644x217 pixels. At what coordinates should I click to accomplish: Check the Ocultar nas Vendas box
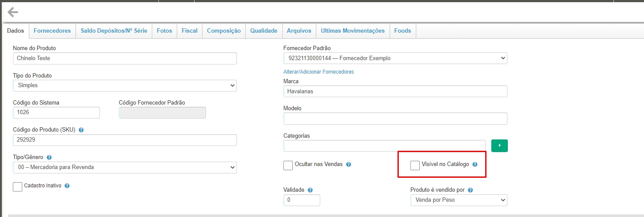(288, 166)
